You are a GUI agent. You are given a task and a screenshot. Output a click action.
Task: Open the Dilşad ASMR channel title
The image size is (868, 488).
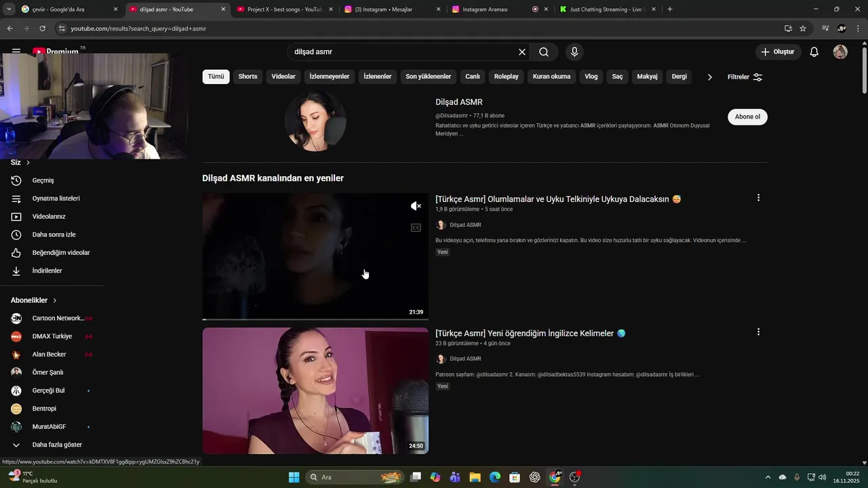point(459,102)
